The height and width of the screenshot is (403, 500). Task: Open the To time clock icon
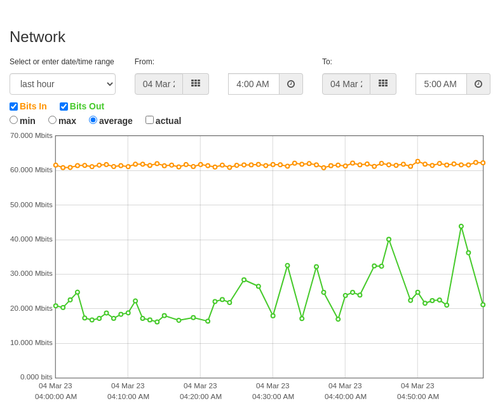point(478,84)
